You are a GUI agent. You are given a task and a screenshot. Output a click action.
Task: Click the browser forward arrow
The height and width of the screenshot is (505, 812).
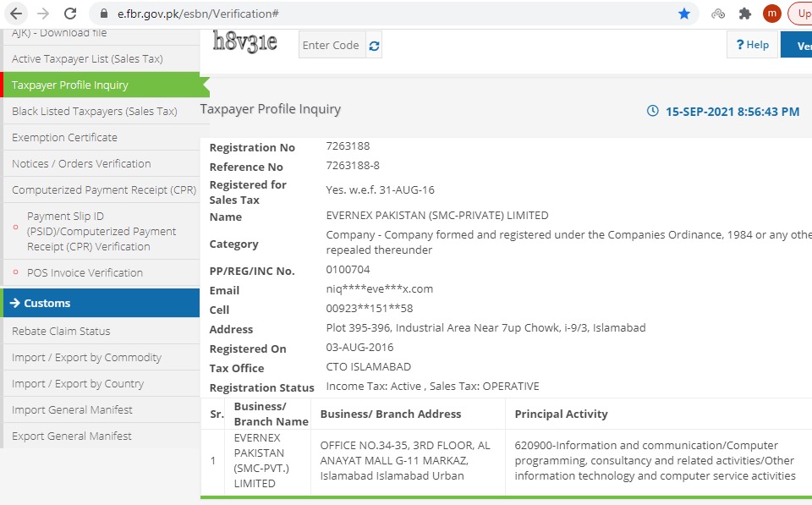coord(43,14)
